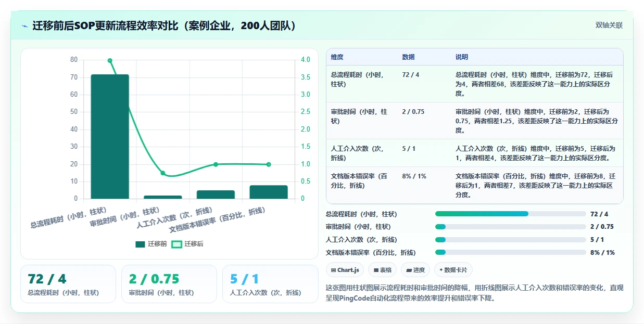Open the 2 / 0.75 summary card
The image size is (644, 324).
click(x=169, y=284)
